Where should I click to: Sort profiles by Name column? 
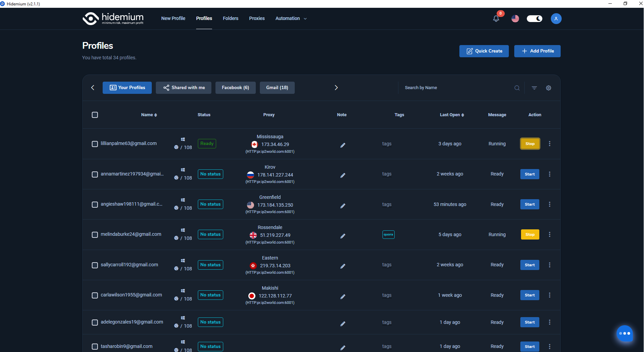click(x=149, y=115)
